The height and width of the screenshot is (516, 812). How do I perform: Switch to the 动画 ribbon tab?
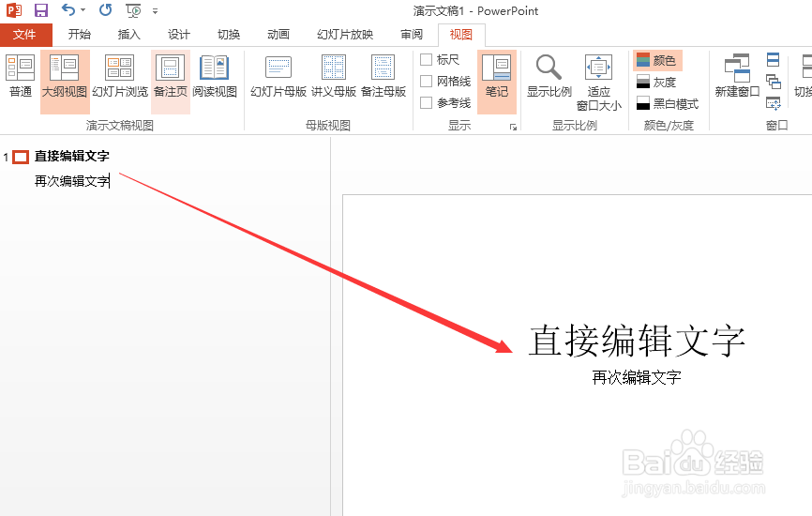pyautogui.click(x=278, y=35)
